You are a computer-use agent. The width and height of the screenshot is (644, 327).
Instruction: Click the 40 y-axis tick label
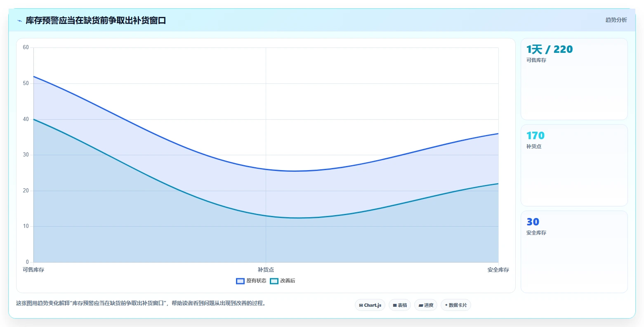tap(26, 119)
